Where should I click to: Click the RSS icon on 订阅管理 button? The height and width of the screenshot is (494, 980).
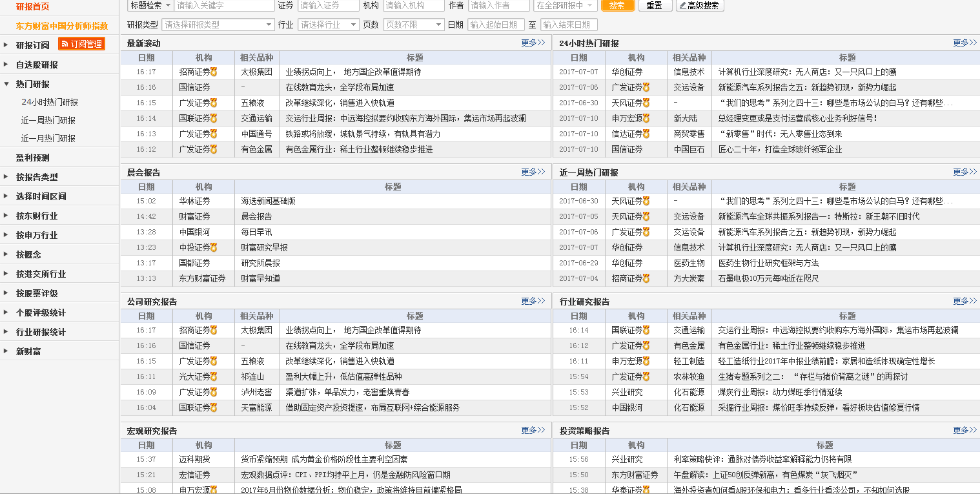coord(65,44)
